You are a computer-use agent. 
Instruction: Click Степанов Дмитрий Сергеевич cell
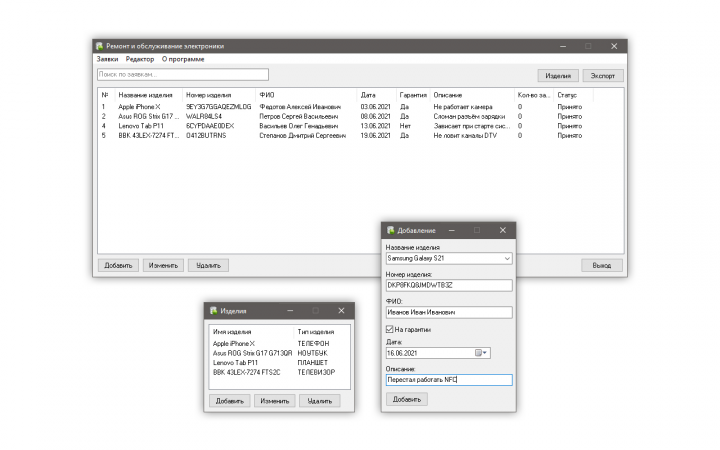pos(302,135)
